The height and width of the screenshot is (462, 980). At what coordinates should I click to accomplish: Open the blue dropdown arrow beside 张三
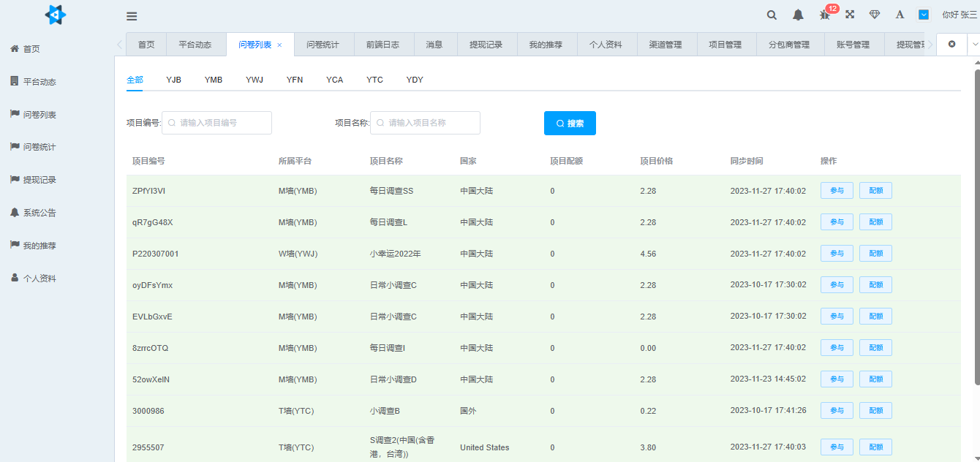(923, 14)
